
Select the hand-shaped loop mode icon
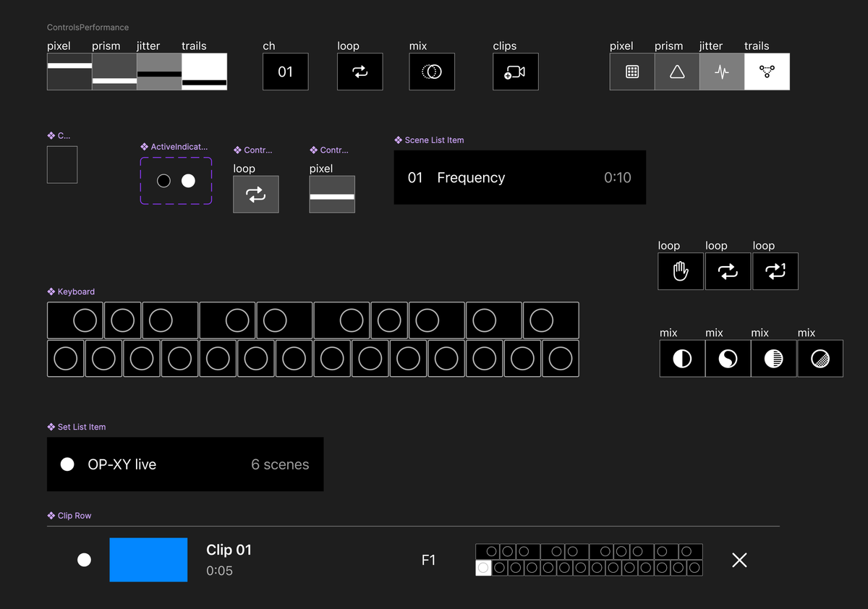click(x=681, y=271)
